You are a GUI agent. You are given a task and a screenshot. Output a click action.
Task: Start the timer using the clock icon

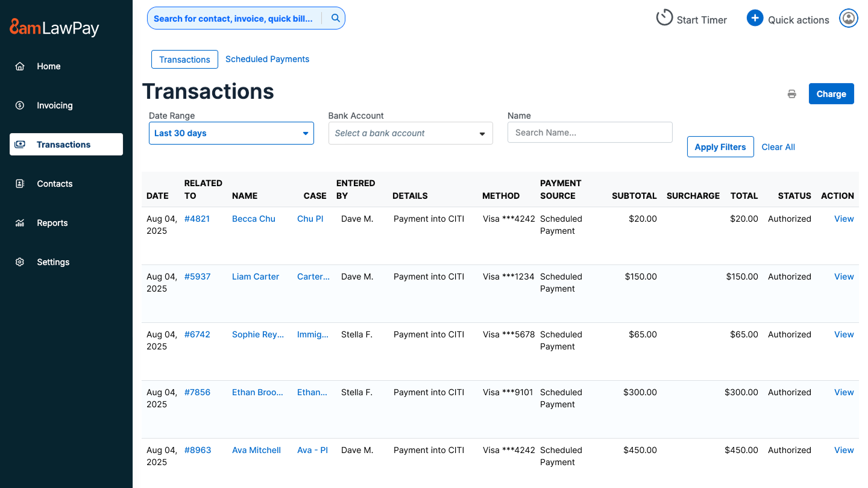tap(664, 17)
